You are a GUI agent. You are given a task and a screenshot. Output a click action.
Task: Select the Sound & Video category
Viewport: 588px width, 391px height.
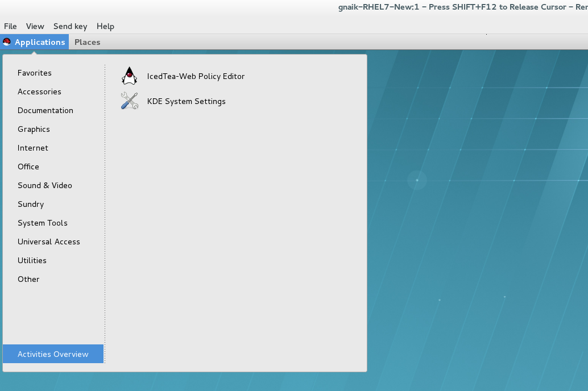pos(44,185)
